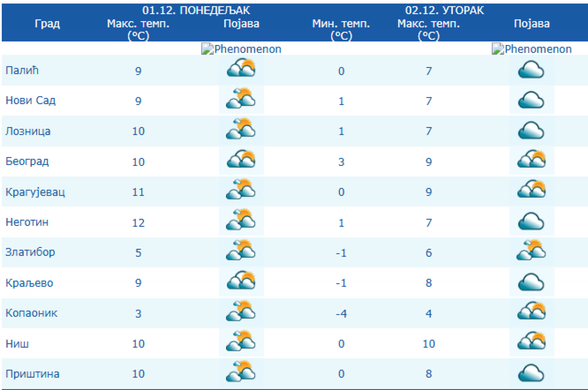Click the Град column header
The height and width of the screenshot is (390, 588).
click(47, 24)
